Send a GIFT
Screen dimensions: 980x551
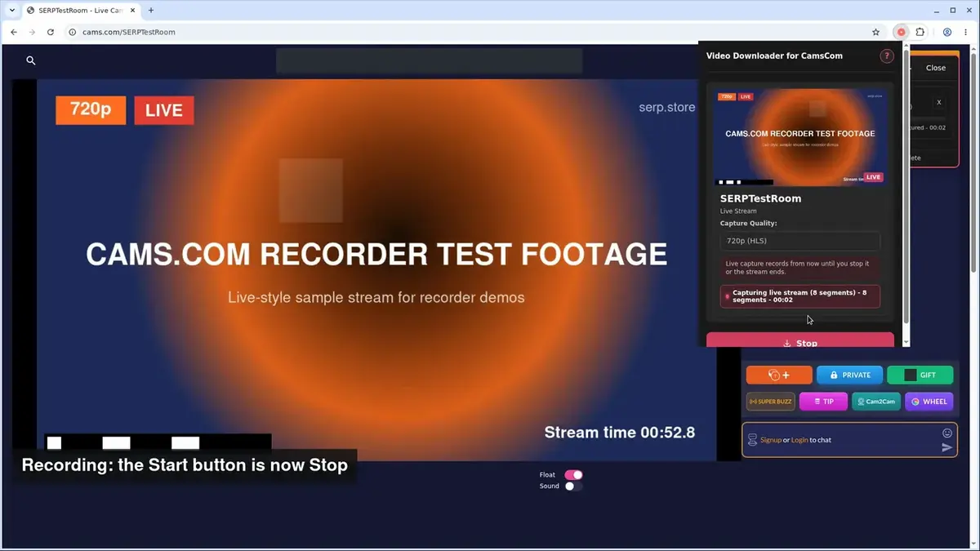pos(920,375)
